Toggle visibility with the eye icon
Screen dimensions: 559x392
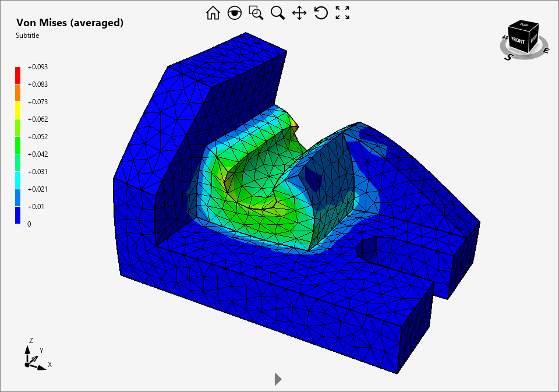[x=235, y=12]
